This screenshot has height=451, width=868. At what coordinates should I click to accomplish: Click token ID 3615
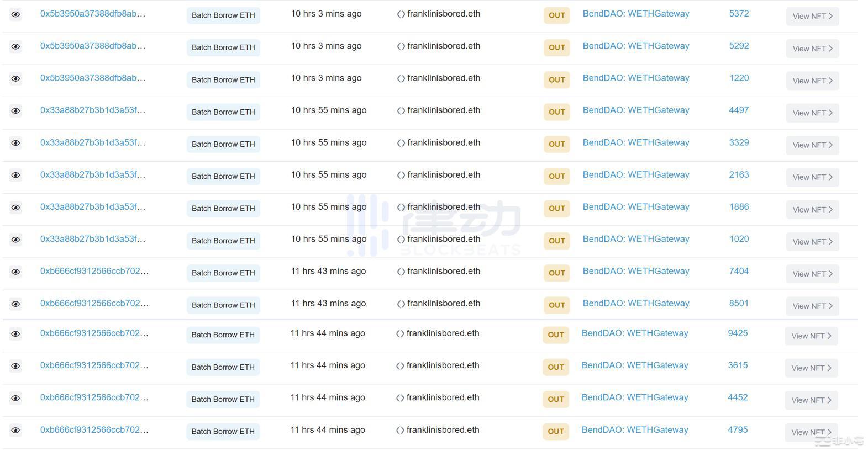pyautogui.click(x=738, y=365)
